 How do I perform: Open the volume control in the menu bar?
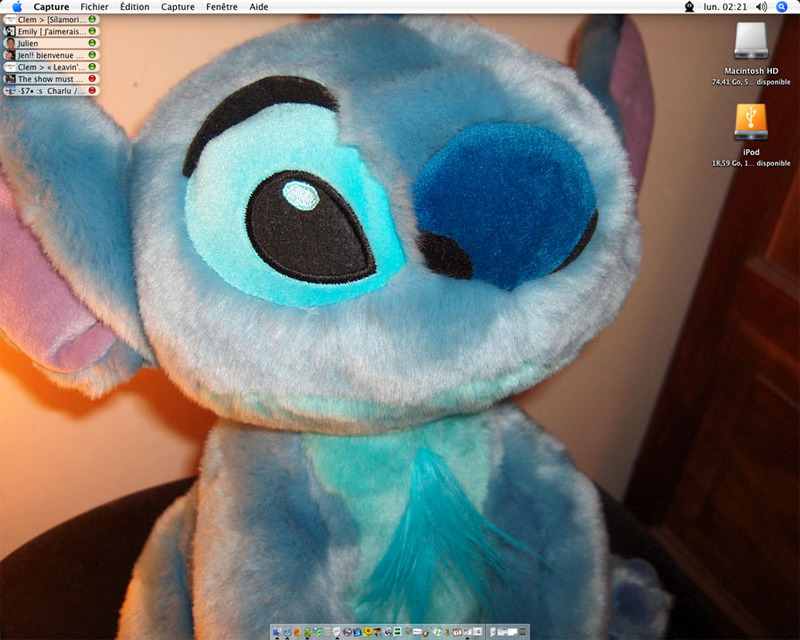point(761,7)
